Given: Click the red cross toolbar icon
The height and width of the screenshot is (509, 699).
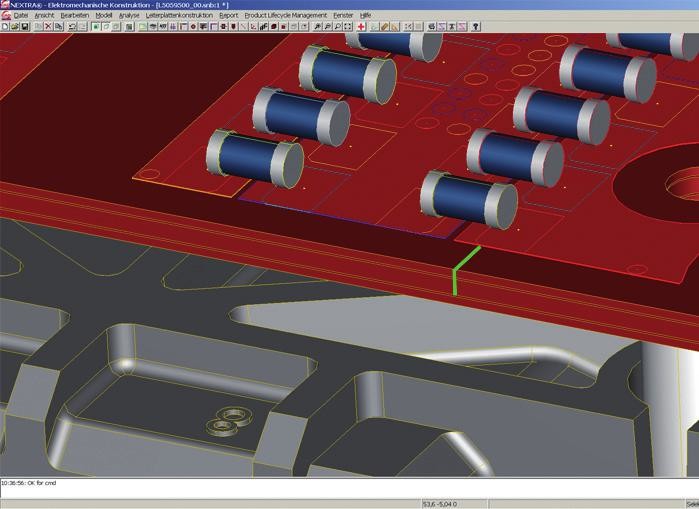Looking at the screenshot, I should coord(361,27).
